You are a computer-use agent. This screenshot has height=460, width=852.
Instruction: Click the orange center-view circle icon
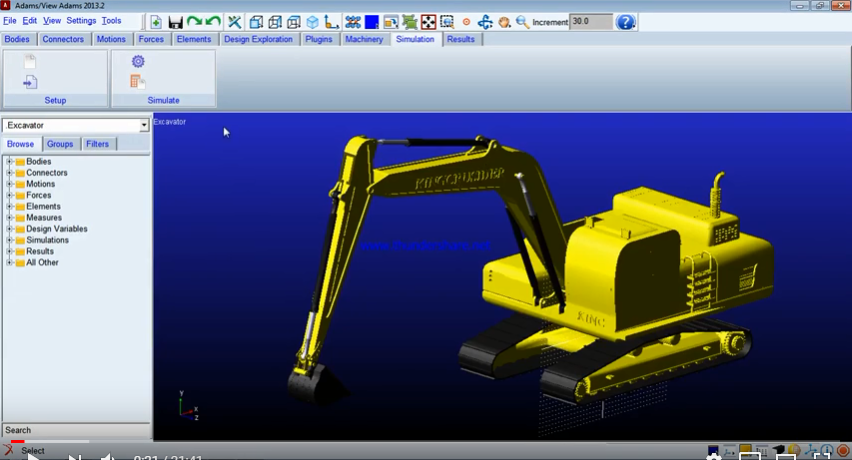tap(466, 22)
